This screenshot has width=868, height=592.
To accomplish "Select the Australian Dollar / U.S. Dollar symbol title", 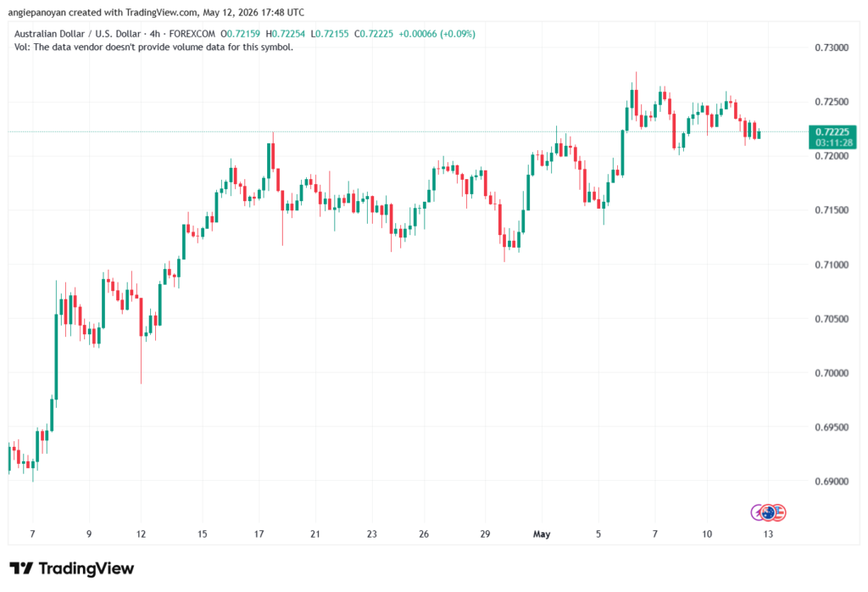I will (77, 34).
